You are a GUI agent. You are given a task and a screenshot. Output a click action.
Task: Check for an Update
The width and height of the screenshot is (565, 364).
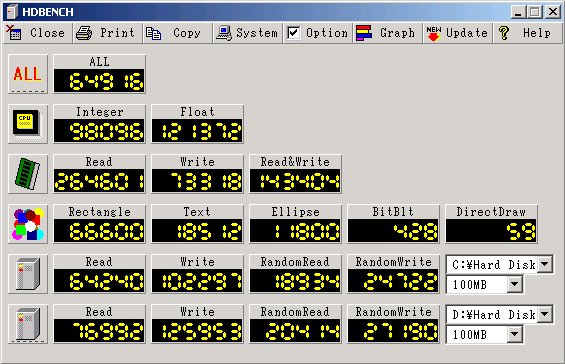point(457,33)
